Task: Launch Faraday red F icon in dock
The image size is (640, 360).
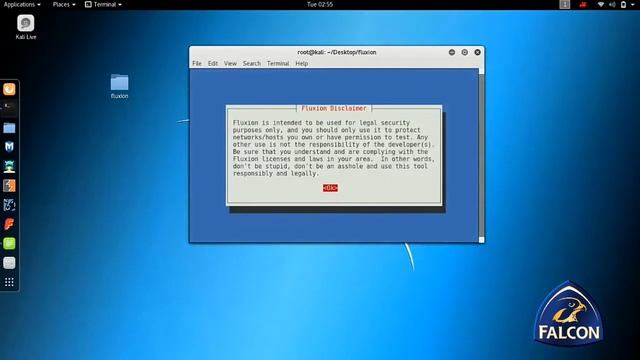Action: pyautogui.click(x=9, y=224)
